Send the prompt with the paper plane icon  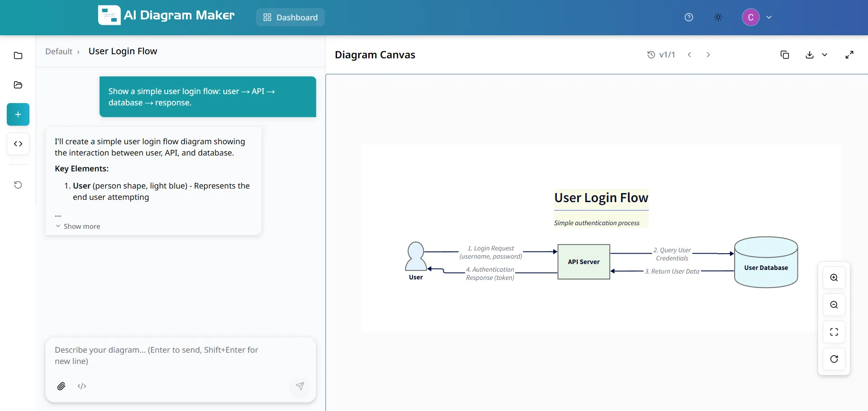300,386
